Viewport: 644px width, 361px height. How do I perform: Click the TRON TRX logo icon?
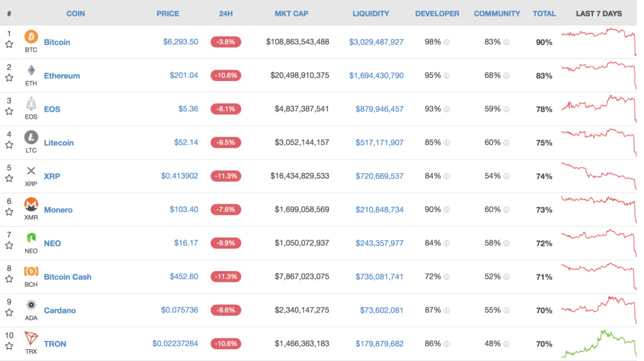[x=31, y=338]
